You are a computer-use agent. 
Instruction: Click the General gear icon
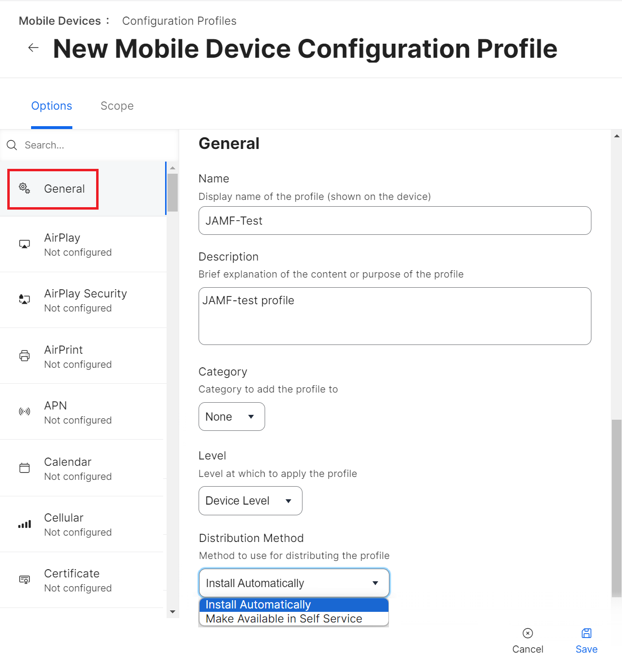point(24,188)
